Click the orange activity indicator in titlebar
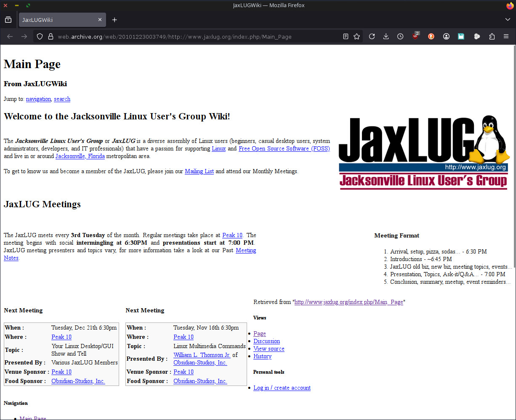This screenshot has height=420, width=516. pos(510,5)
